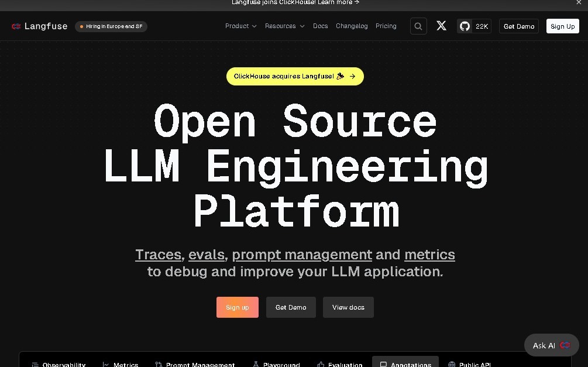Expand the Product dropdown menu
Screen dimensions: 588x367
click(x=240, y=26)
